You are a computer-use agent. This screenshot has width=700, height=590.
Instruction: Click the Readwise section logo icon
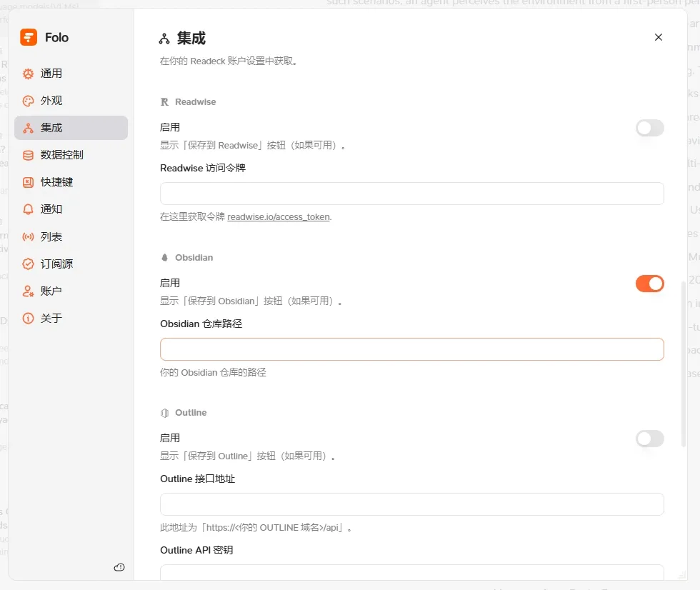pos(164,102)
